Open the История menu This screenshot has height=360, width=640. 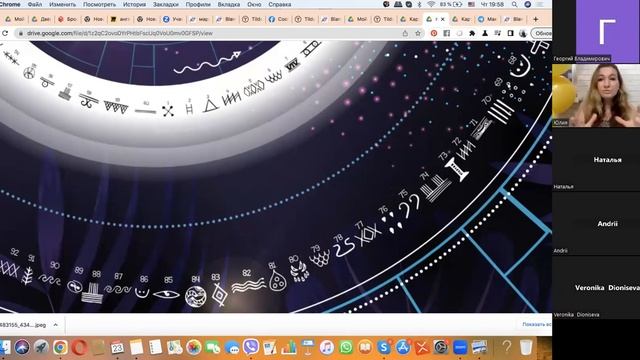point(134,4)
